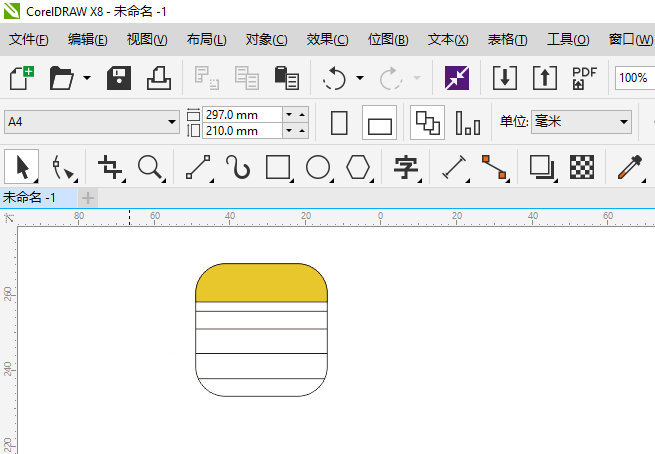Click the page width 297.0 mm field
Image resolution: width=655 pixels, height=454 pixels.
(242, 114)
